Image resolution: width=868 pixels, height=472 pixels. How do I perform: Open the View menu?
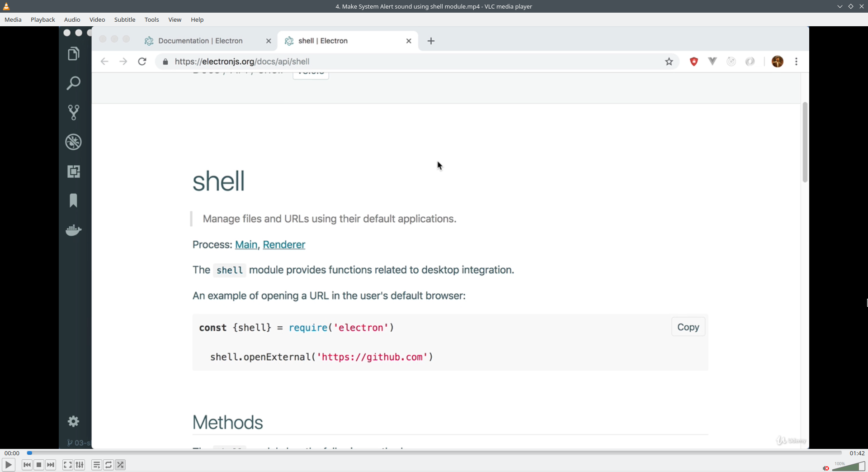175,19
